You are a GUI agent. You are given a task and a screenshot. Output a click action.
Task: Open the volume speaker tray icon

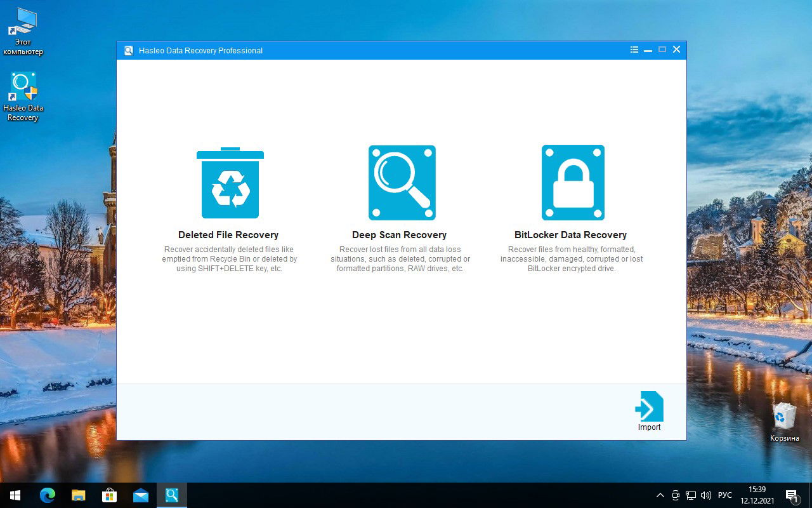tap(706, 495)
